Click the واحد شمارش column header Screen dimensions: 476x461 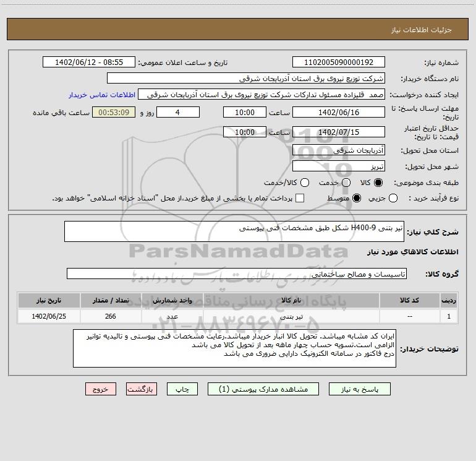coord(172,301)
